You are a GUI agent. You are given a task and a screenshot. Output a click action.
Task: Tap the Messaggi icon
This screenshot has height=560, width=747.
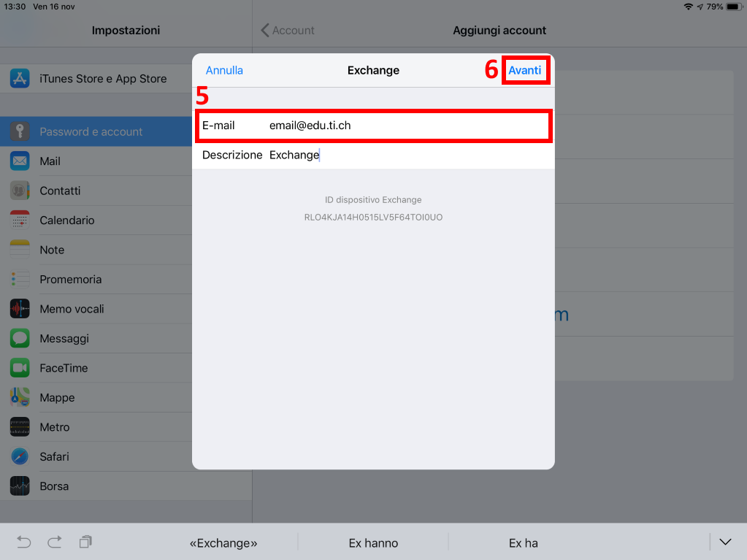(20, 338)
